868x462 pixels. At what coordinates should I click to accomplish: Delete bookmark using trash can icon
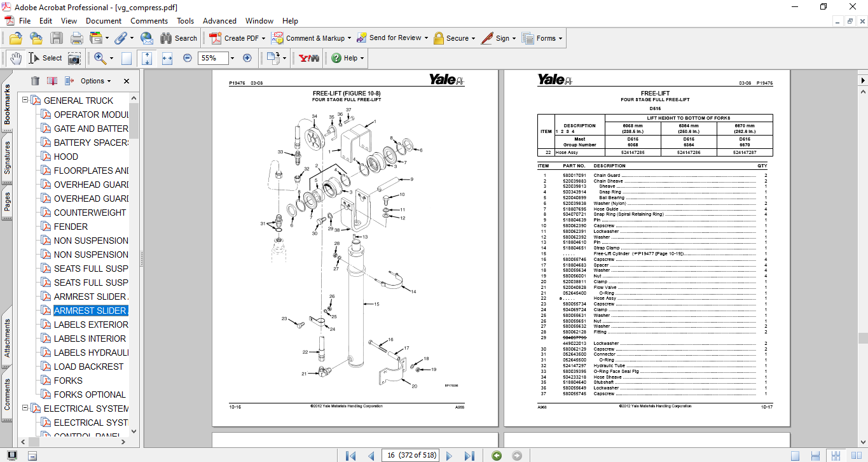[x=35, y=81]
